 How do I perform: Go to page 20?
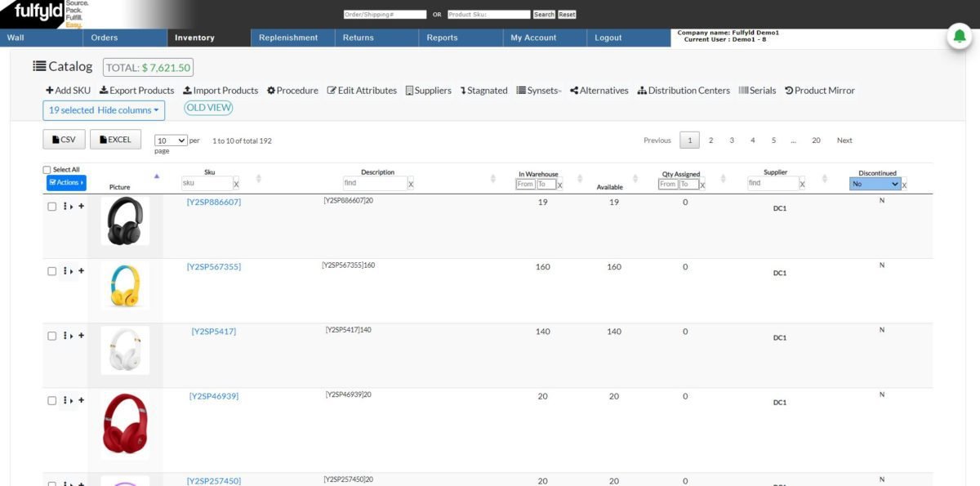click(816, 140)
